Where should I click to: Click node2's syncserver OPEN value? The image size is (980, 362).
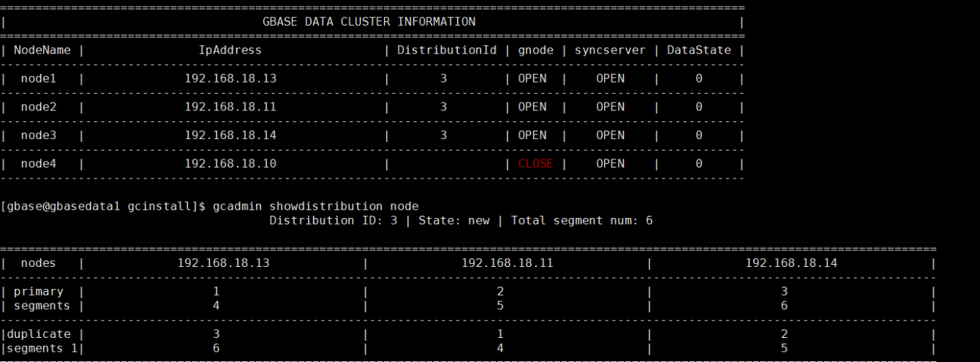point(610,107)
